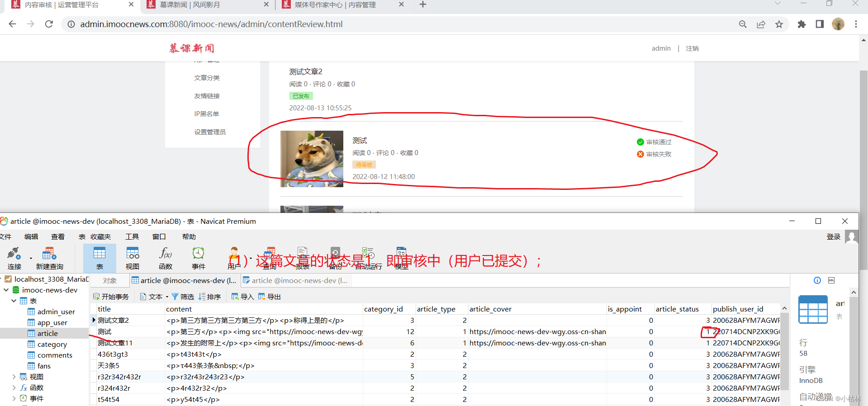Open Navicat 查看 menu
The image size is (868, 406).
(x=57, y=236)
